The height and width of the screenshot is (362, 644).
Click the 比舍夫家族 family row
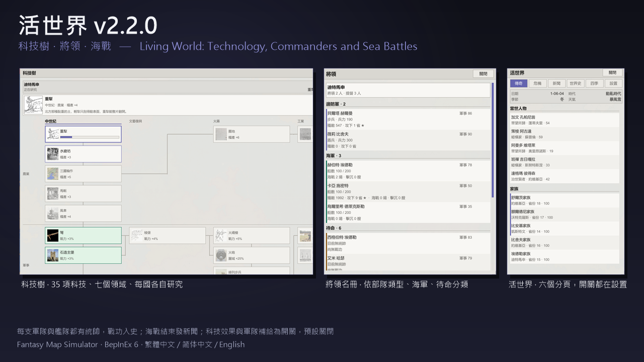565,242
